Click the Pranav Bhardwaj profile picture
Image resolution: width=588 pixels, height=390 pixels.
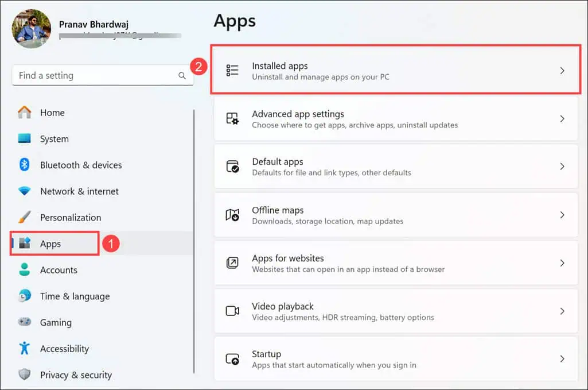point(30,28)
